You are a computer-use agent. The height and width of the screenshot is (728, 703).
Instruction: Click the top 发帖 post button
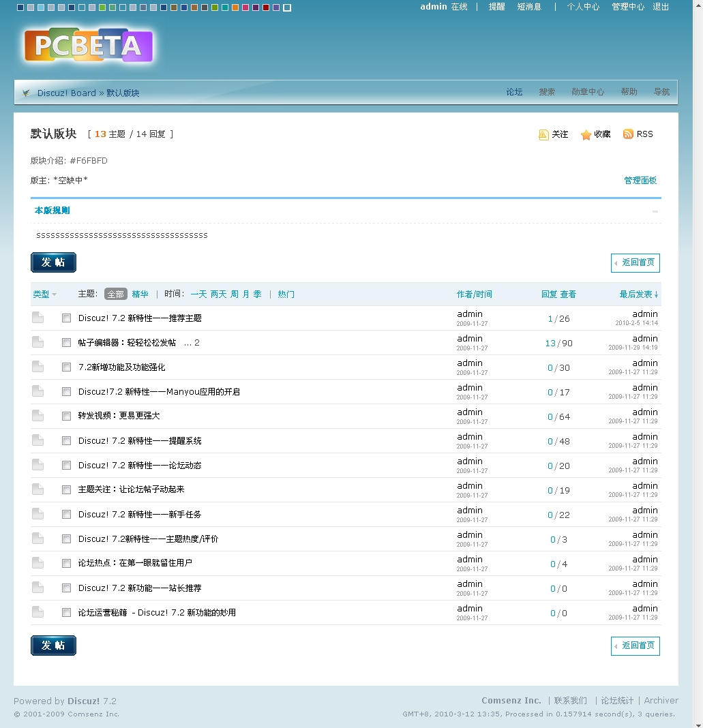click(x=53, y=262)
